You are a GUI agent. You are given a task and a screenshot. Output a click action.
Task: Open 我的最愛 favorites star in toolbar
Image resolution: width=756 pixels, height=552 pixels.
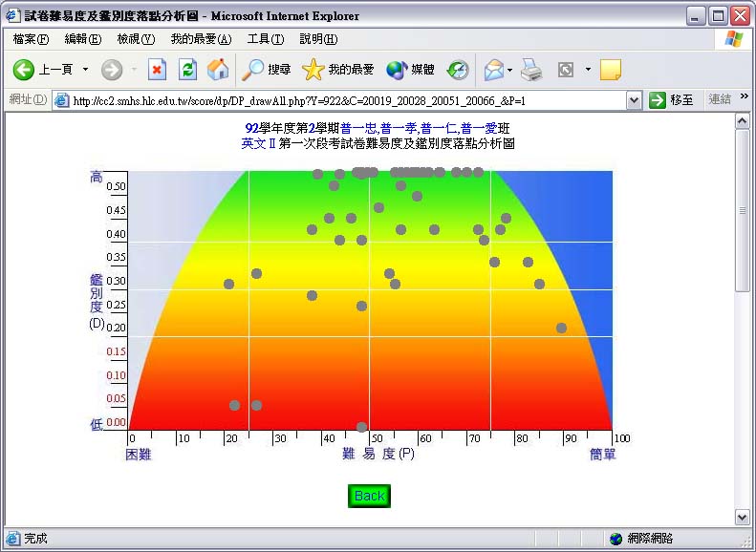pyautogui.click(x=338, y=70)
